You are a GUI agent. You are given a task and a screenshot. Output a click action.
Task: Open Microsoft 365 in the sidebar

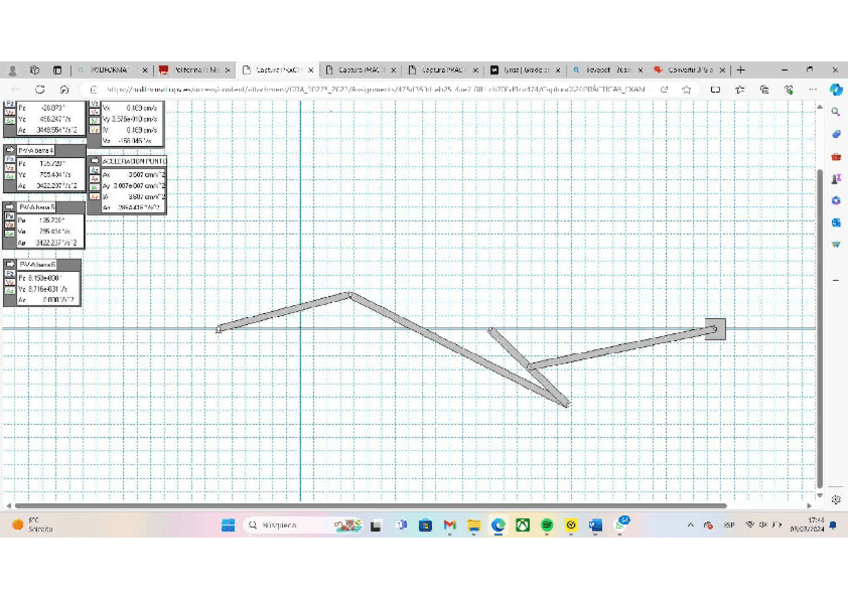pos(836,201)
